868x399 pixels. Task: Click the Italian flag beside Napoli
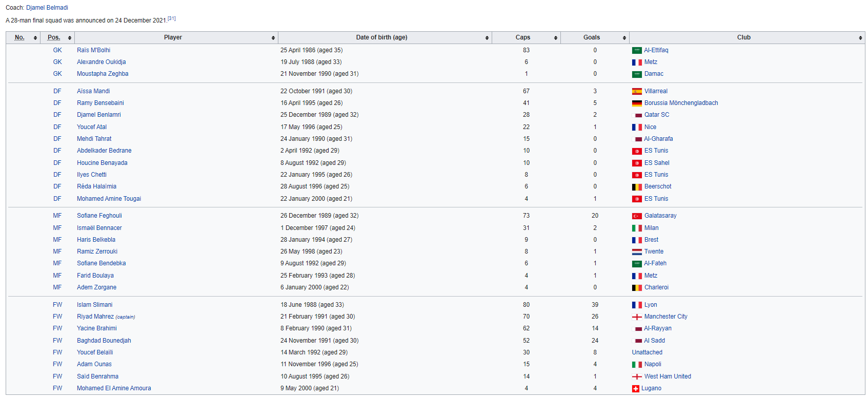point(637,365)
